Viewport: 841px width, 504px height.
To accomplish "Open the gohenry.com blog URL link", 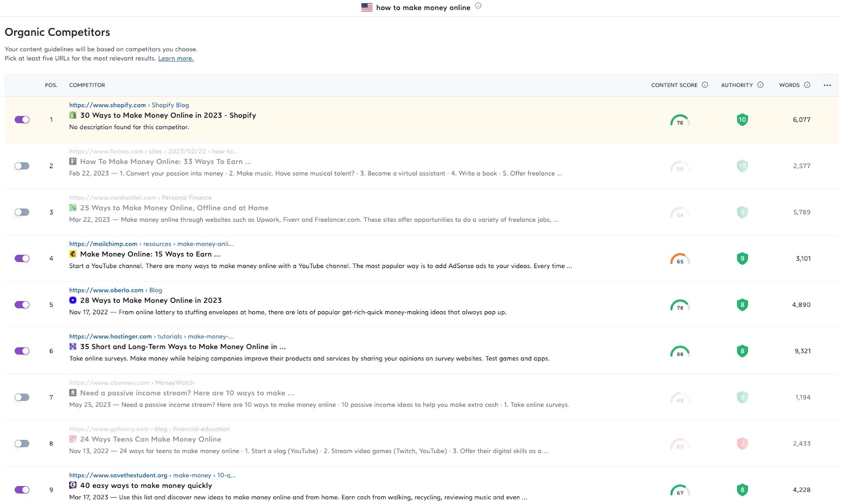I will pos(149,429).
